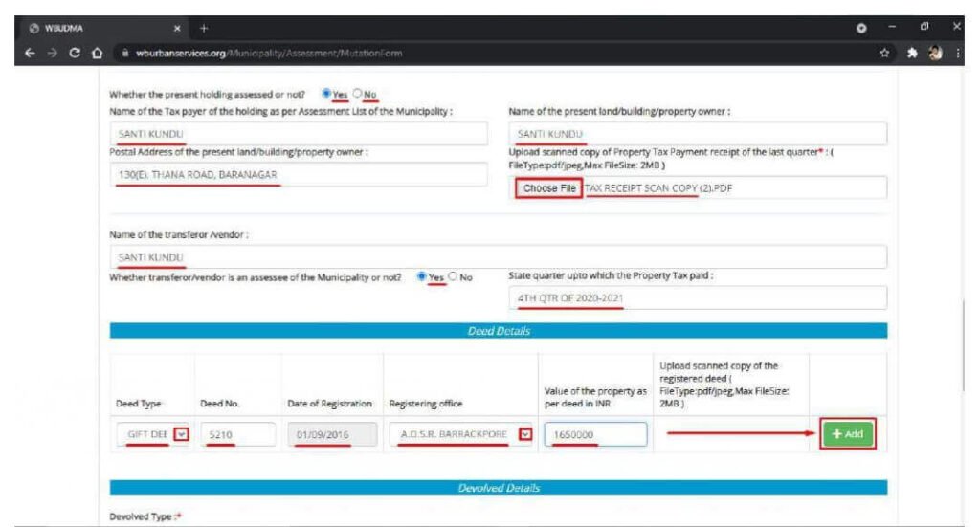Click the Date of Registration field
980x527 pixels.
click(332, 434)
